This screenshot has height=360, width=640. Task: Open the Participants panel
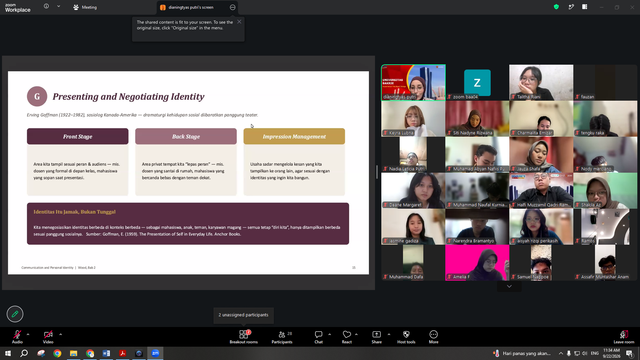282,337
